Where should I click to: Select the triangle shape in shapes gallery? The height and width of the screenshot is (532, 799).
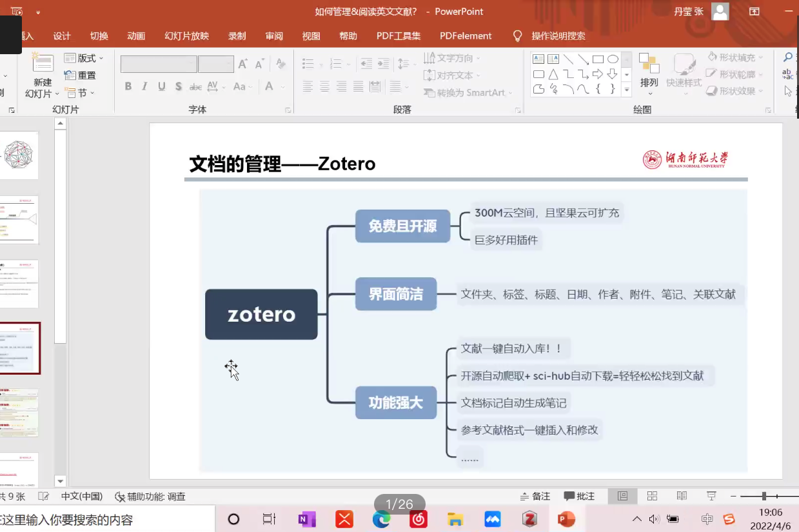tap(553, 74)
